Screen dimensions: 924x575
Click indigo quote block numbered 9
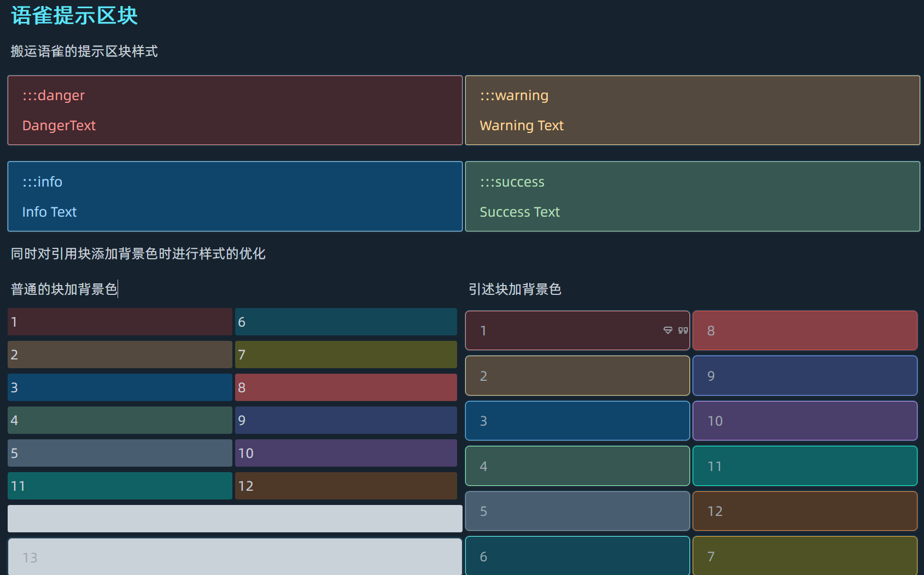pos(805,376)
